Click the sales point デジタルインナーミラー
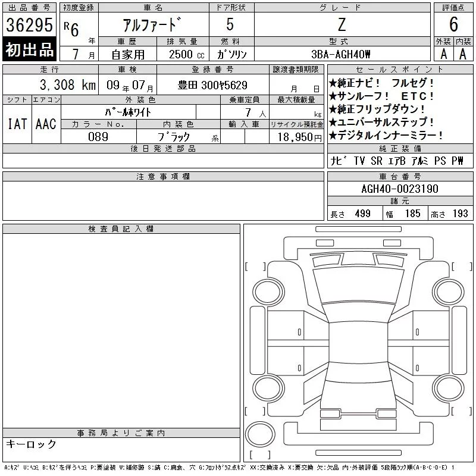Screen dimensions: 476x476 pos(386,135)
